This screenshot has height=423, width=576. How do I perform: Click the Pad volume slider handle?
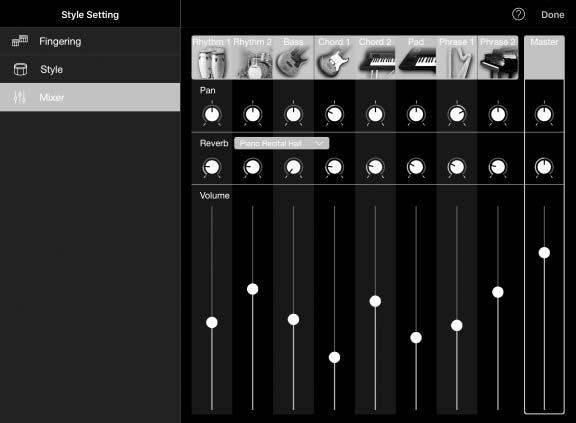(x=416, y=337)
